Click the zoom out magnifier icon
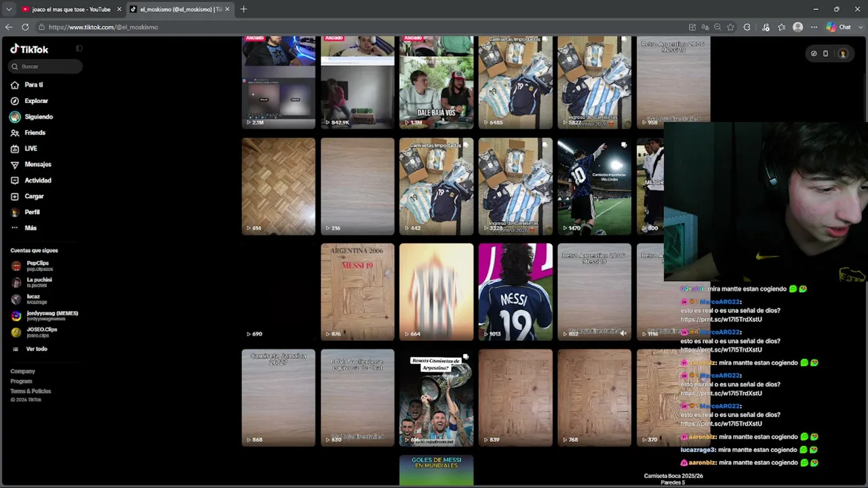 [717, 27]
